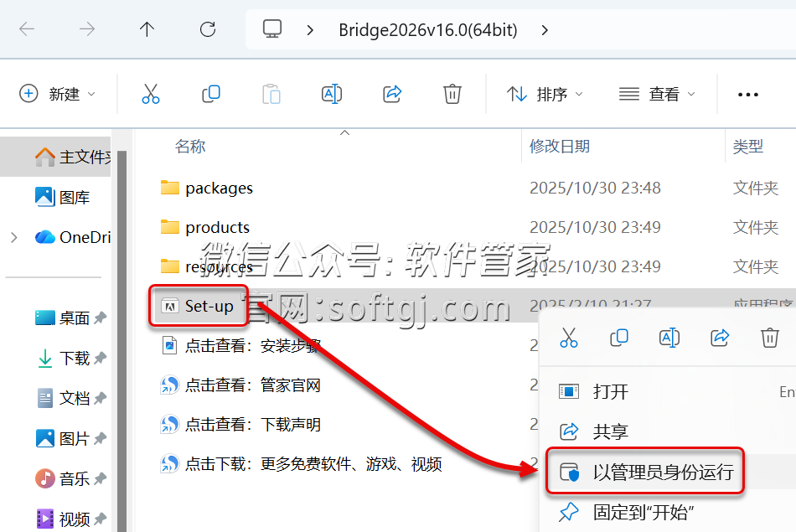The width and height of the screenshot is (796, 532).
Task: Open the three-dot more options menu
Action: coord(747,95)
